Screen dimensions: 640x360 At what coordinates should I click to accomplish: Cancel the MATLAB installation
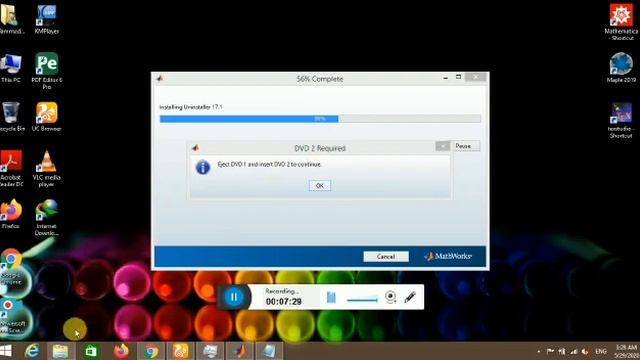[x=386, y=256]
